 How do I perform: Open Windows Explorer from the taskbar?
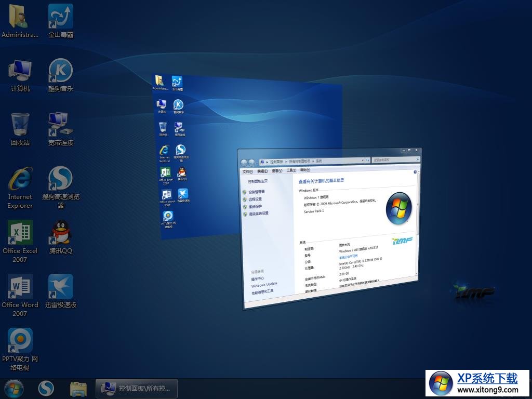coord(78,389)
